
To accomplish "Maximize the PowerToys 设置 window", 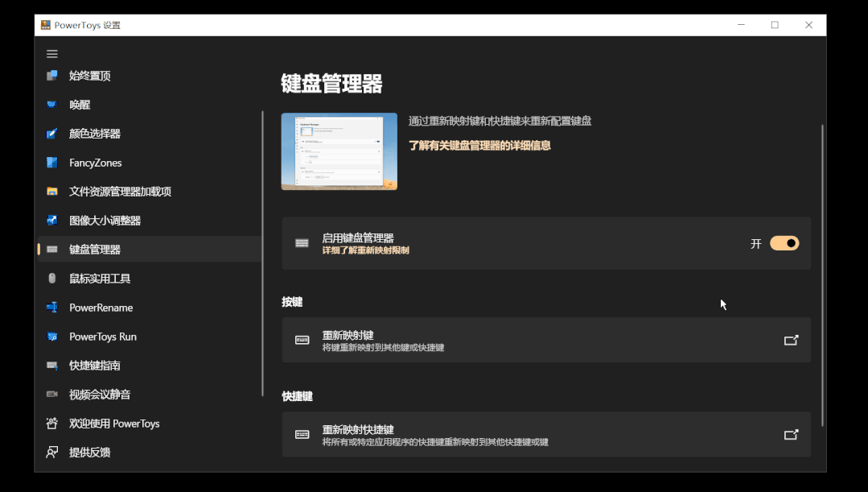I will point(775,25).
